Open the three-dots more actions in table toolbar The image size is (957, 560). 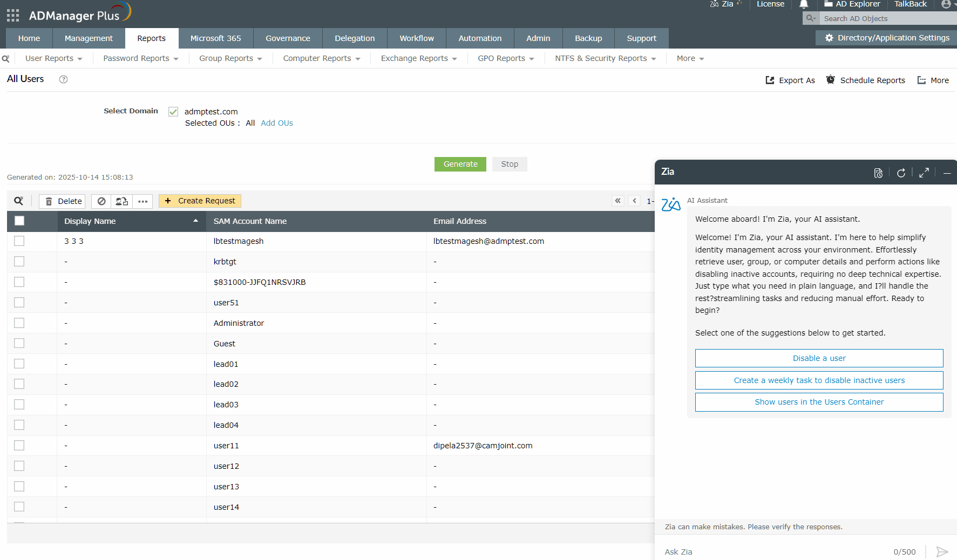coord(143,201)
